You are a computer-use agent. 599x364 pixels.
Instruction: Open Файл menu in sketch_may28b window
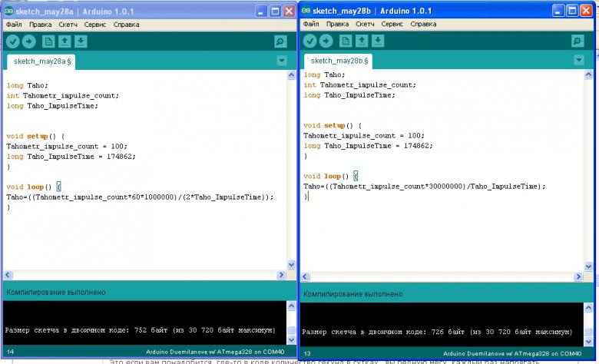pos(311,24)
